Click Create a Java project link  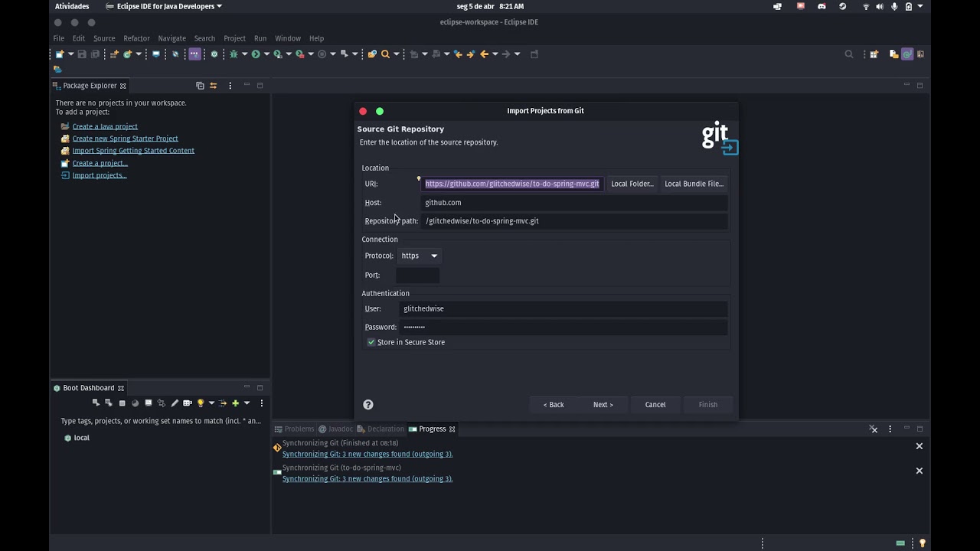[x=105, y=126]
